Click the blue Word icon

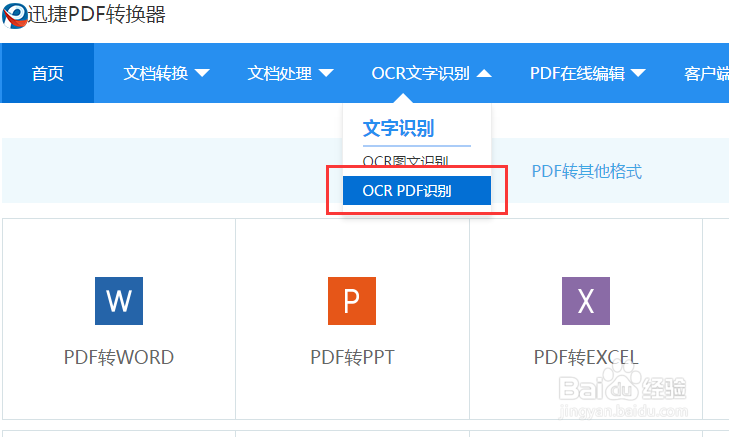119,301
